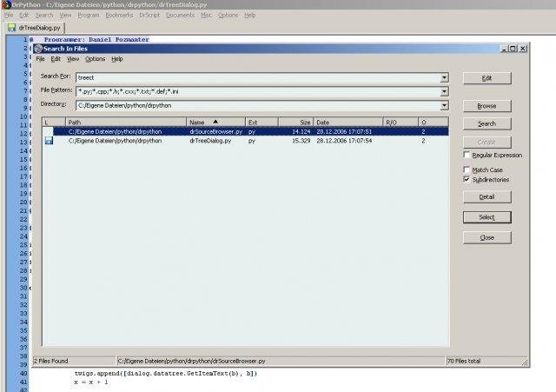Click size value 15.329
The image size is (556, 392).
(301, 141)
